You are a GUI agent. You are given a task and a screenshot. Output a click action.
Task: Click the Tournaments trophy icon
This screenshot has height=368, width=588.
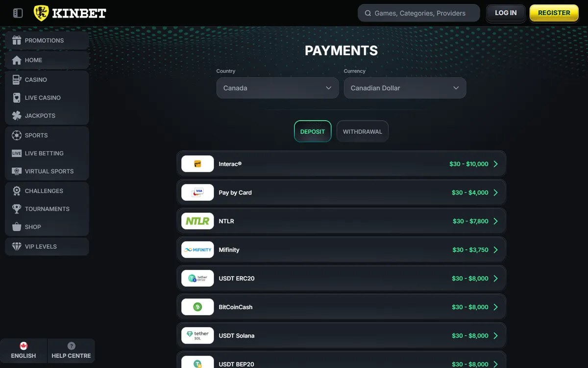tap(17, 209)
